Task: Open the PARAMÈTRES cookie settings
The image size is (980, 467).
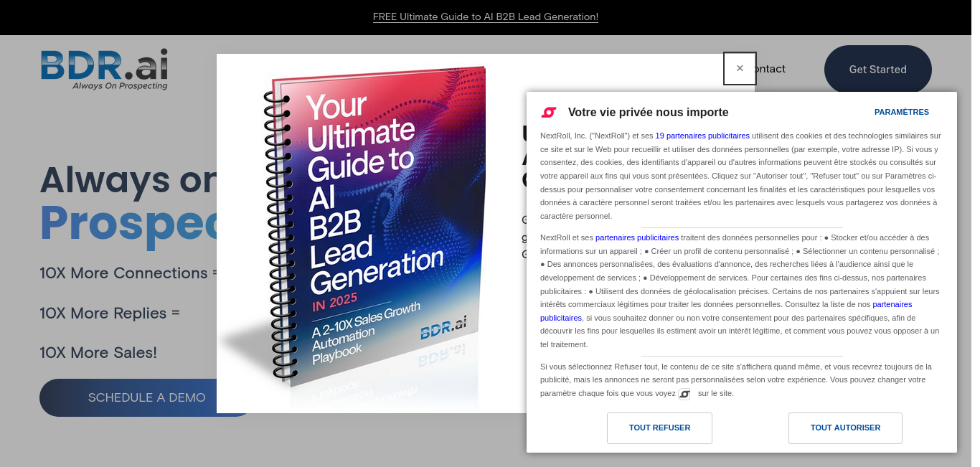Action: click(902, 112)
